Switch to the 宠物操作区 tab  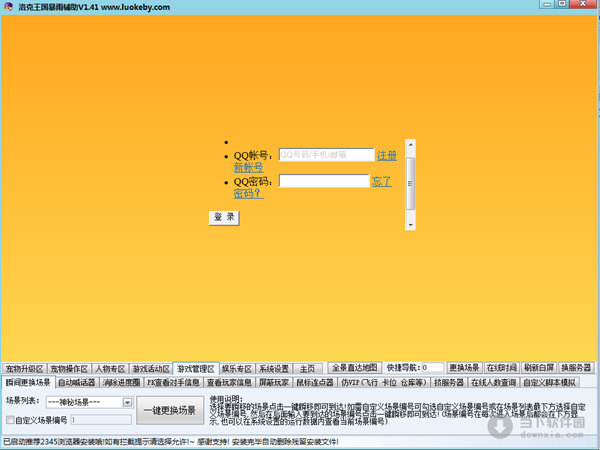point(69,369)
